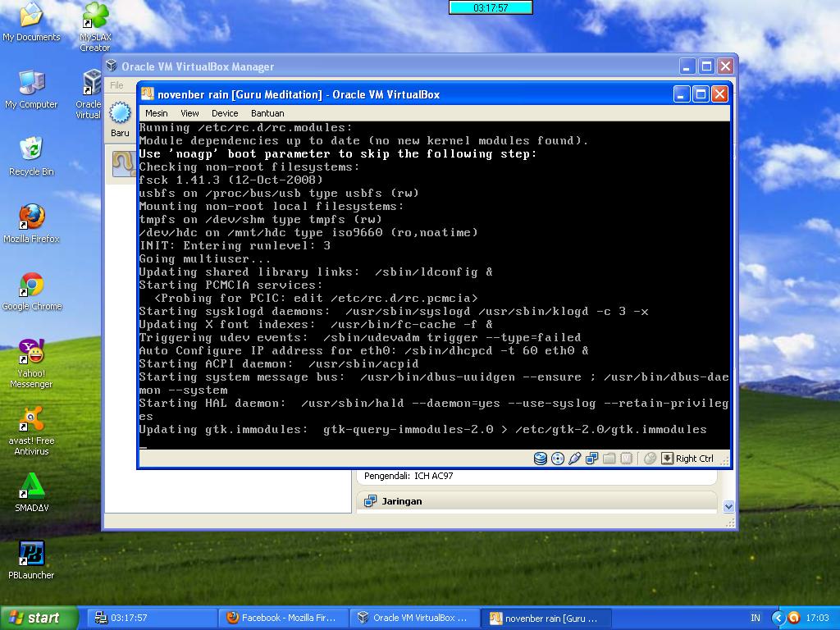Click the scroll-down arrow of the settings panel
840x630 pixels.
[728, 506]
